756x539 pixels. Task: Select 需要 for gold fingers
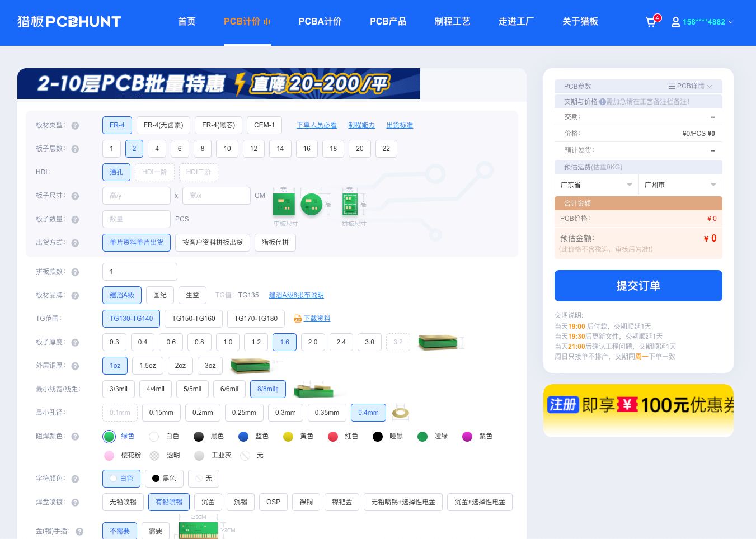156,531
